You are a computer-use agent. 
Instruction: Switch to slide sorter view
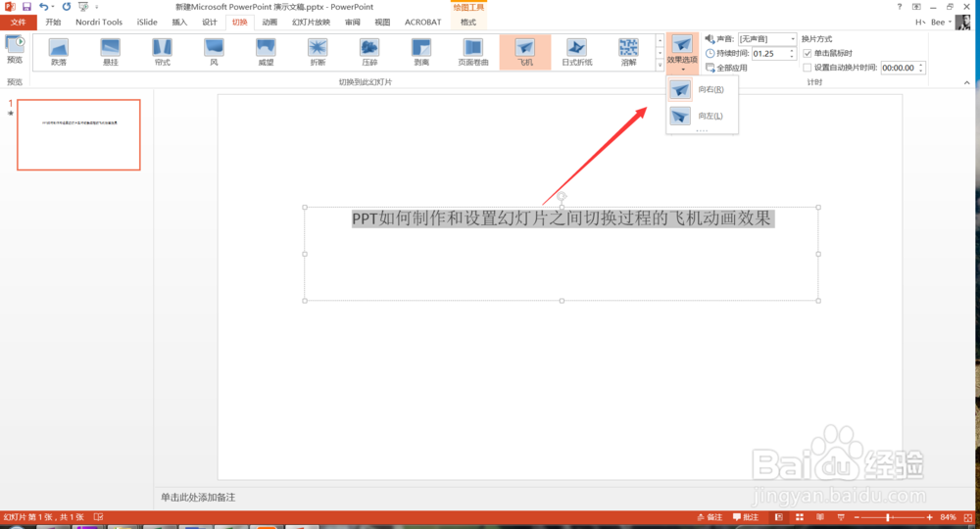800,517
